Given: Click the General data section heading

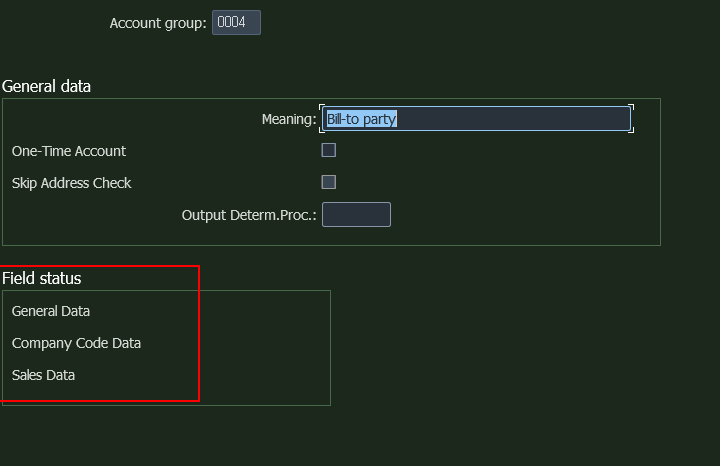Looking at the screenshot, I should (x=46, y=86).
